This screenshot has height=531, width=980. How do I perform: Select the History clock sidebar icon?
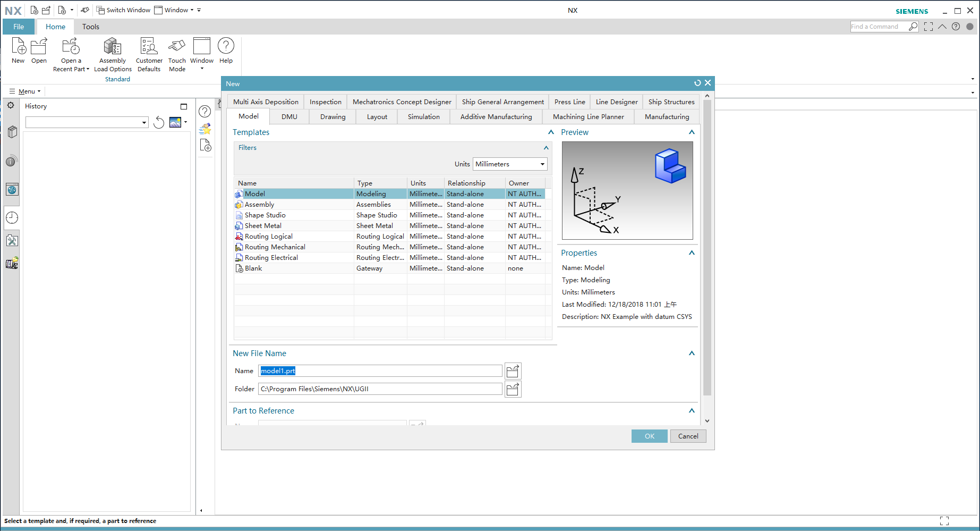click(12, 217)
